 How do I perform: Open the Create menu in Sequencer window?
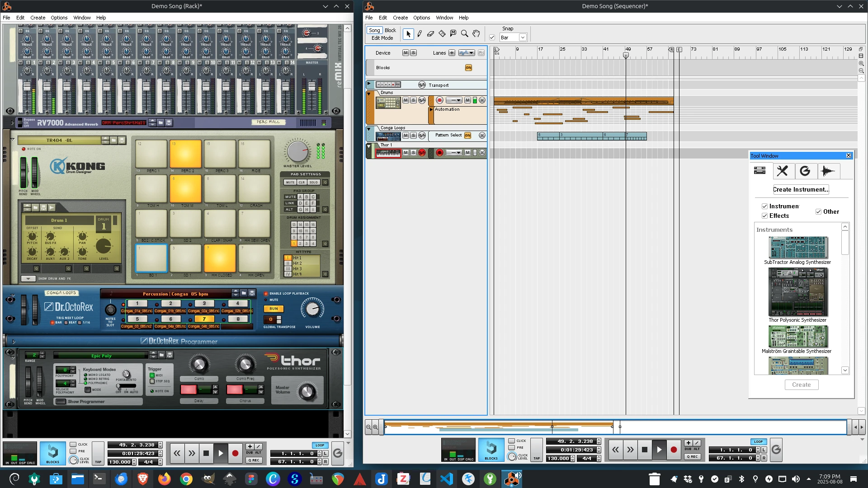pyautogui.click(x=400, y=18)
